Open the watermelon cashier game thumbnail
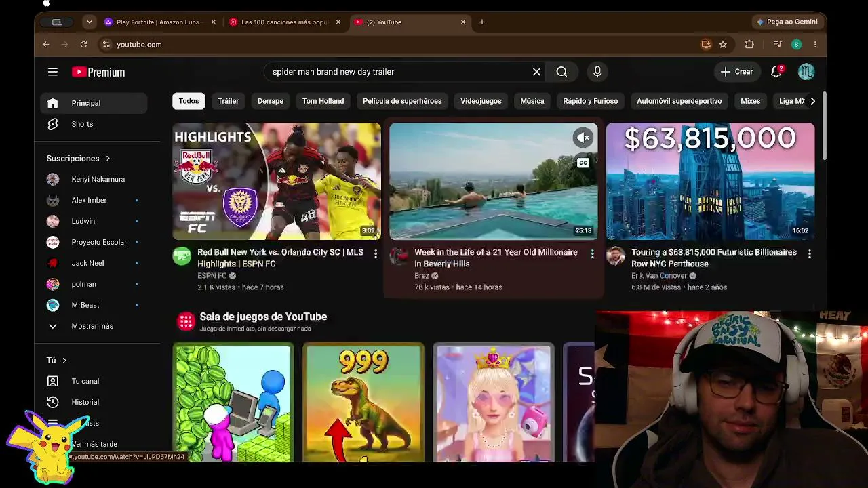 click(x=233, y=403)
